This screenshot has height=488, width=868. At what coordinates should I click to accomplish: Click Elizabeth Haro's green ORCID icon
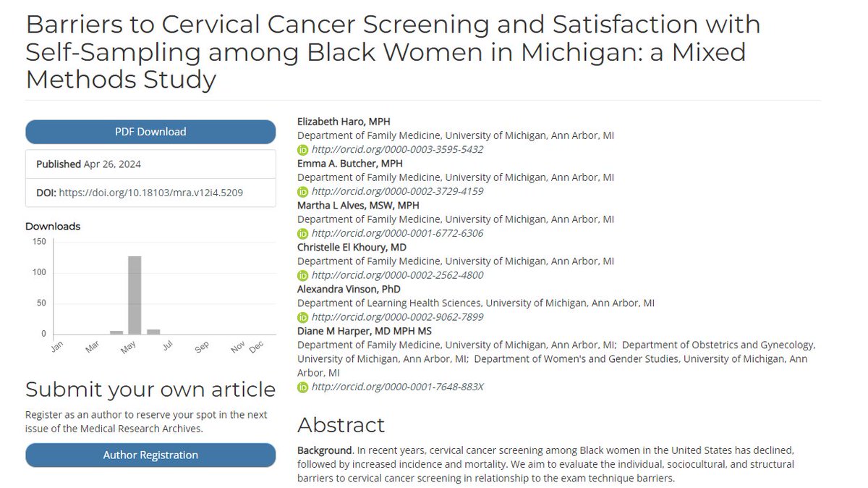(x=302, y=151)
